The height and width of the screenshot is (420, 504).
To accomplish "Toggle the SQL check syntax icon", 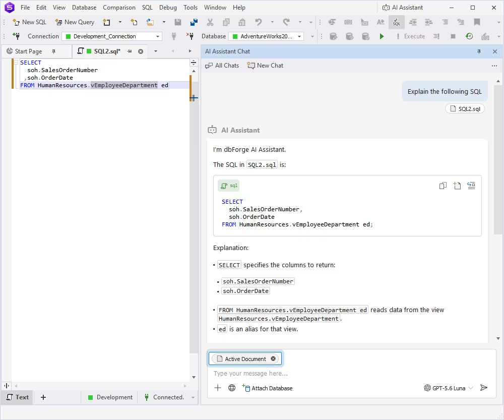I will [x=397, y=22].
